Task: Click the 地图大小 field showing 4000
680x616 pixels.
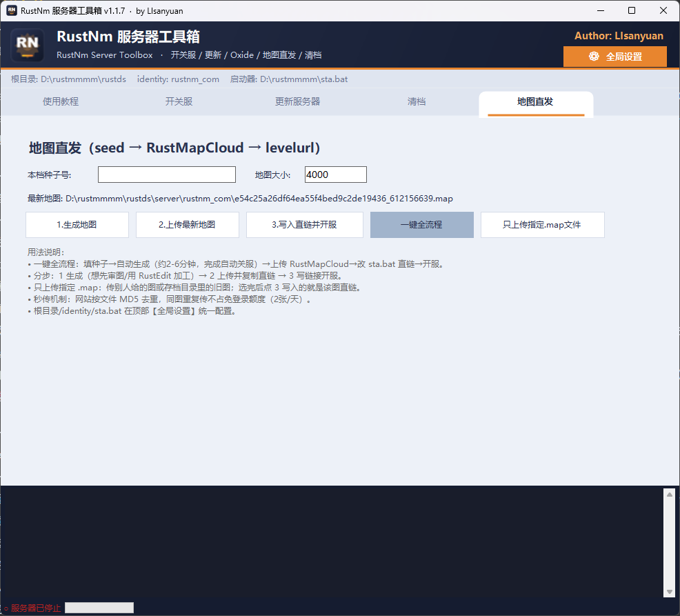Action: click(x=335, y=175)
